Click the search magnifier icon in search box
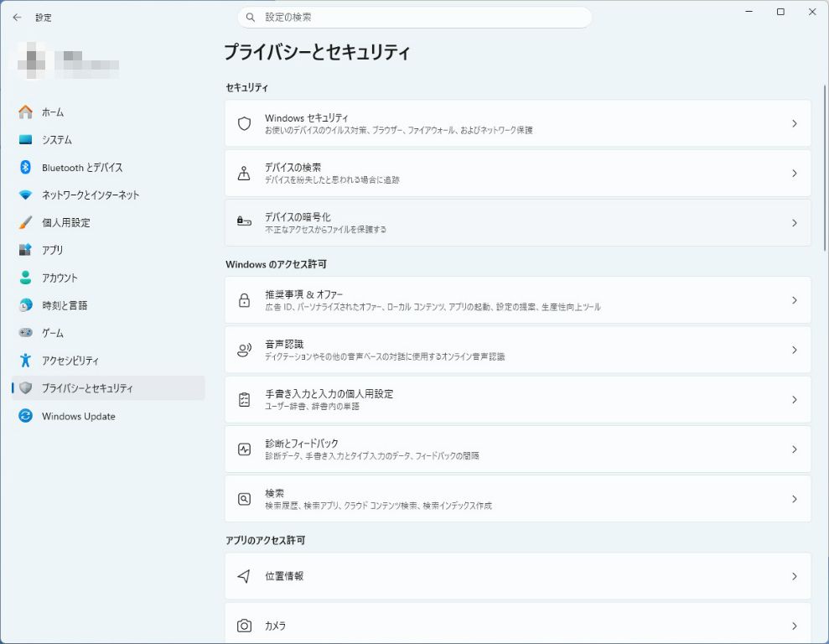The height and width of the screenshot is (644, 829). click(251, 18)
